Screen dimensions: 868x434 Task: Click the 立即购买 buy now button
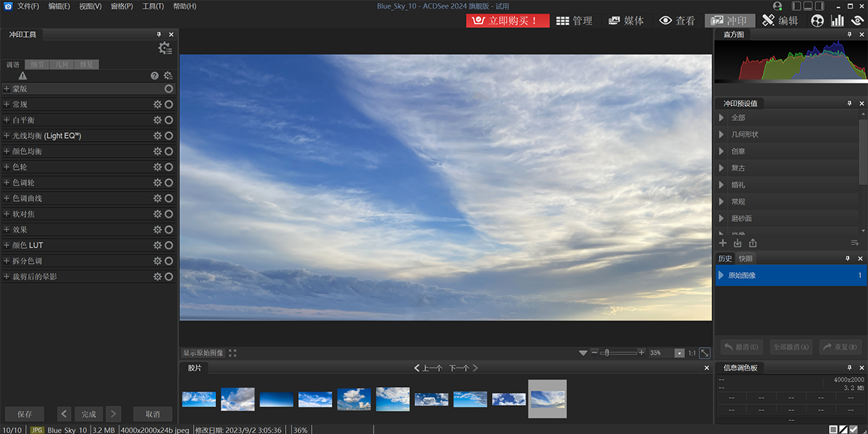[508, 21]
